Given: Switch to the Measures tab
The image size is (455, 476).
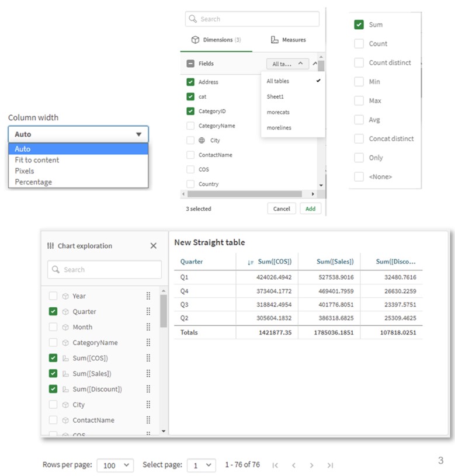Looking at the screenshot, I should [289, 40].
